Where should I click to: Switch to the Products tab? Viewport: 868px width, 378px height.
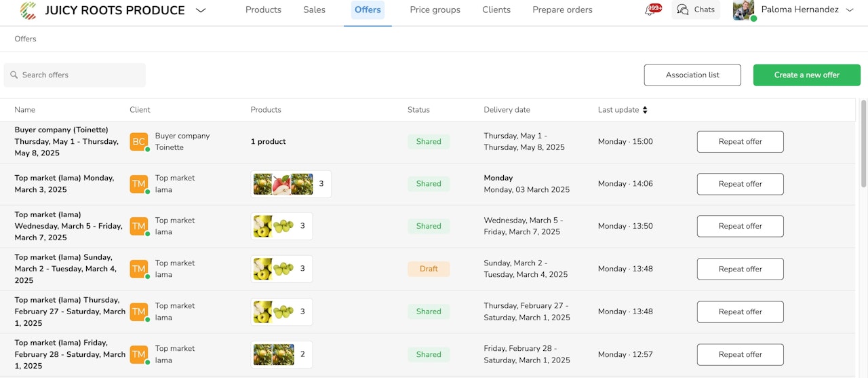tap(263, 10)
